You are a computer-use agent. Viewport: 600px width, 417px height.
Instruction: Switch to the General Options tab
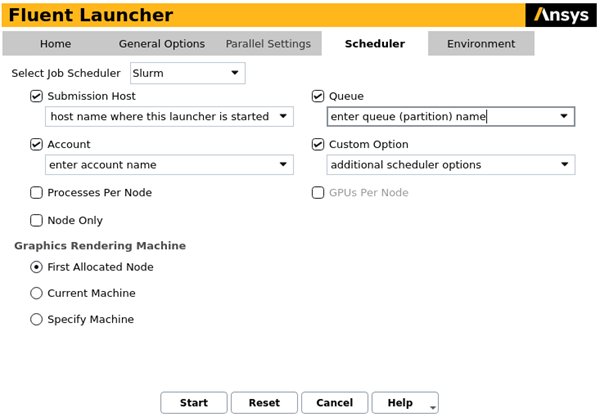click(162, 44)
